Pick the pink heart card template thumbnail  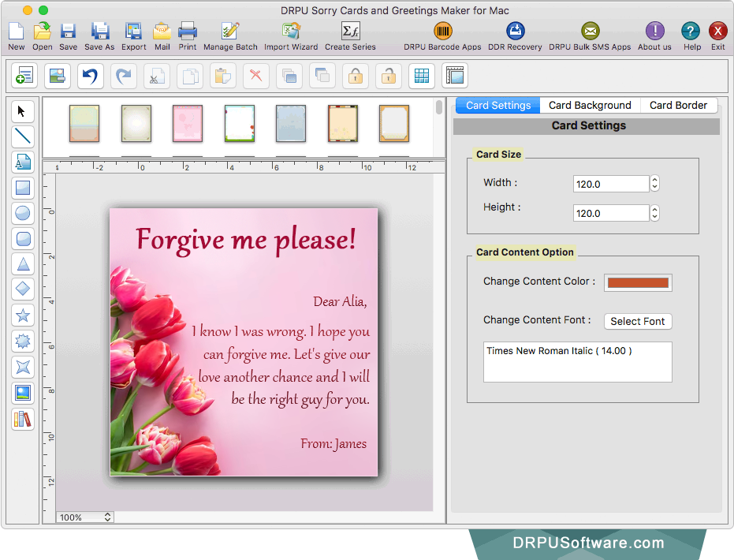pos(187,125)
